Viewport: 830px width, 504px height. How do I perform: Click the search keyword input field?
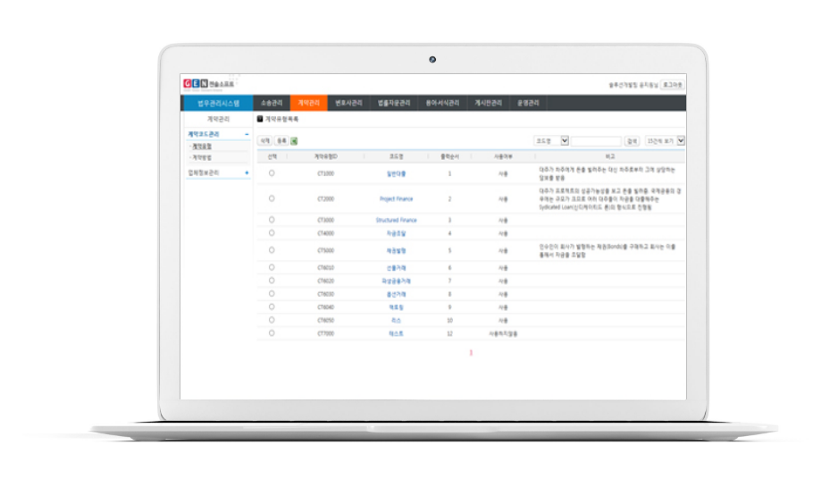(596, 141)
